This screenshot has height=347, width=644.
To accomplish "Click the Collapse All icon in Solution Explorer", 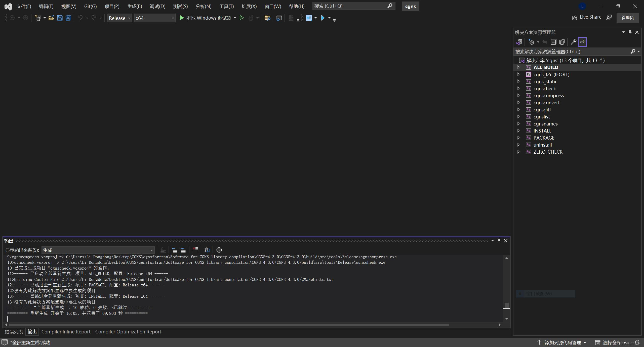I will point(553,42).
